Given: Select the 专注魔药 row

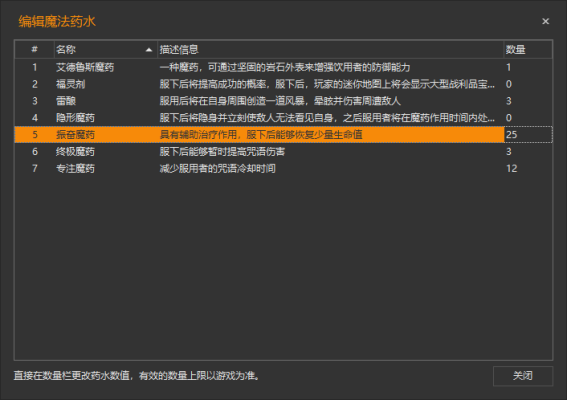Looking at the screenshot, I should (284, 169).
